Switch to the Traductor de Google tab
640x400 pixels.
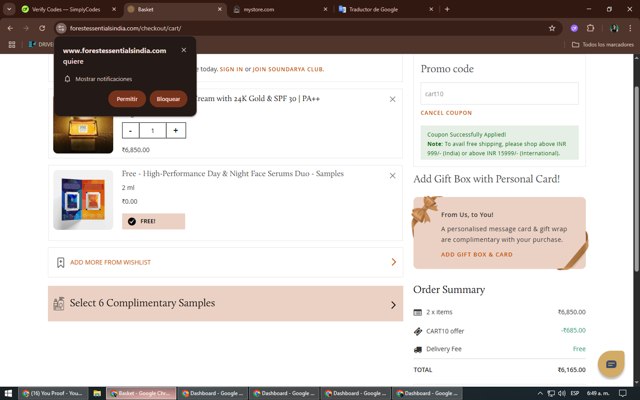[373, 9]
